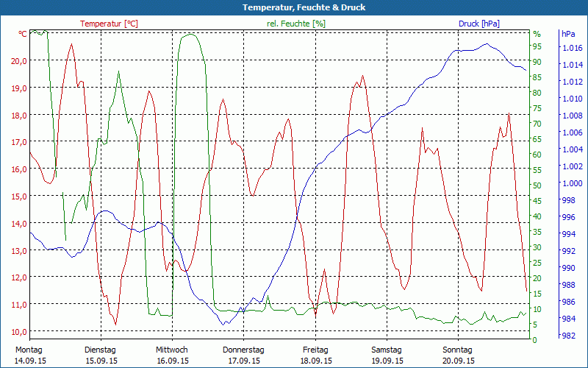Select the Dienstag 15.09.15 date label
The height and width of the screenshot is (368, 588).
(x=101, y=355)
